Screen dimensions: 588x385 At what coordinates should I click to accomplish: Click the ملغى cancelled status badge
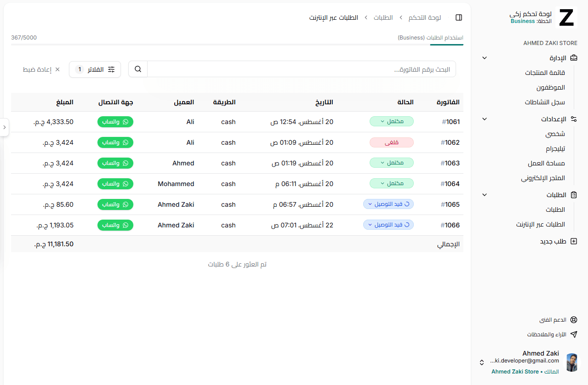point(392,142)
